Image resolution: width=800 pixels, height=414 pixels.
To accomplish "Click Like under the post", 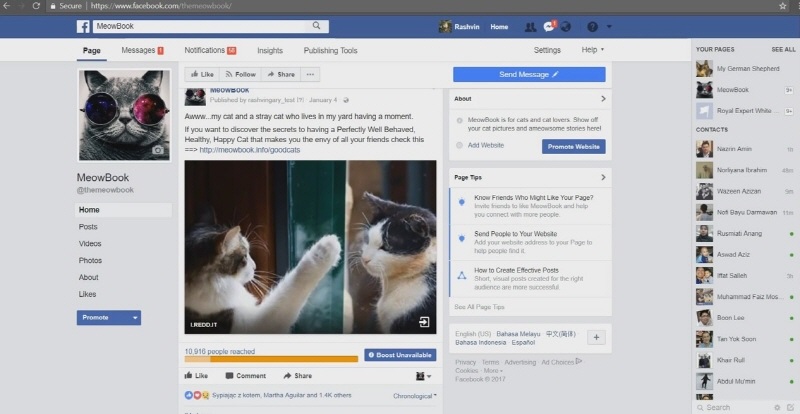I will (196, 376).
